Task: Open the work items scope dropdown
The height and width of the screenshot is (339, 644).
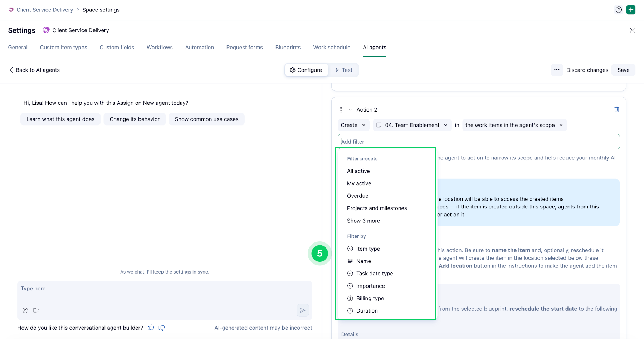Action: click(x=514, y=125)
